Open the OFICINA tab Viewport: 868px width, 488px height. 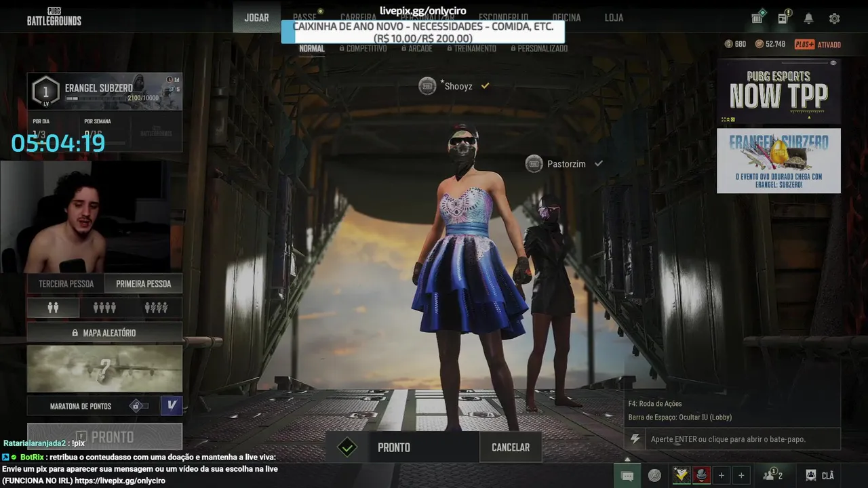pos(566,18)
